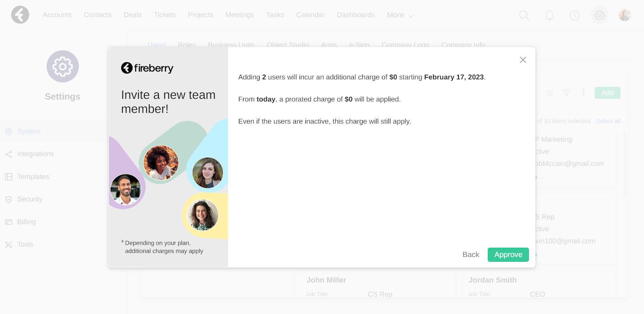644x314 pixels.
Task: Click the settings gear in the top bar
Action: point(600,15)
